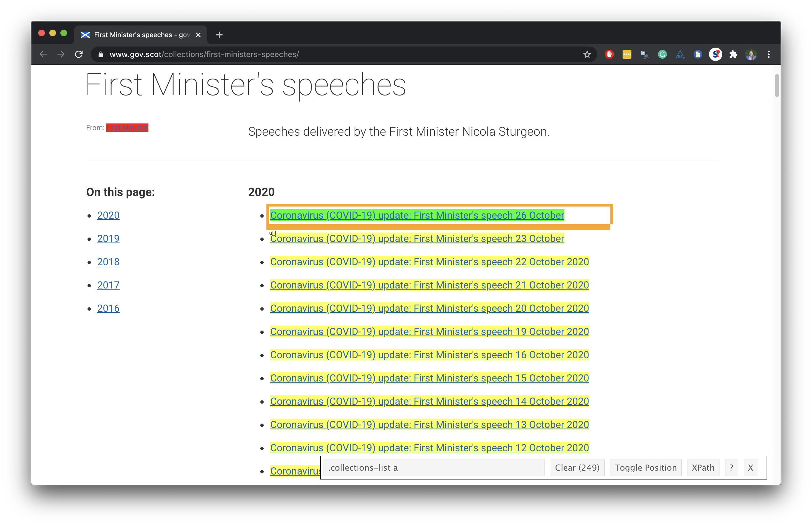The width and height of the screenshot is (812, 526).
Task: Click the AdBlock stop-hand extension icon
Action: click(x=609, y=54)
